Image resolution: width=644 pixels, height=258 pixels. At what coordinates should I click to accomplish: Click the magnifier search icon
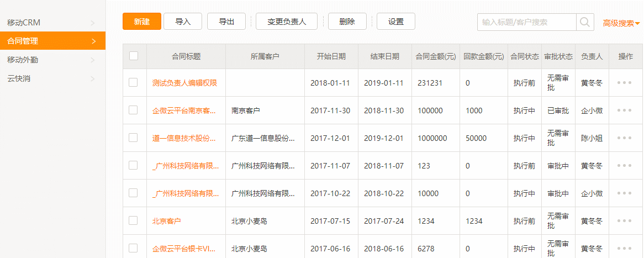pyautogui.click(x=585, y=22)
